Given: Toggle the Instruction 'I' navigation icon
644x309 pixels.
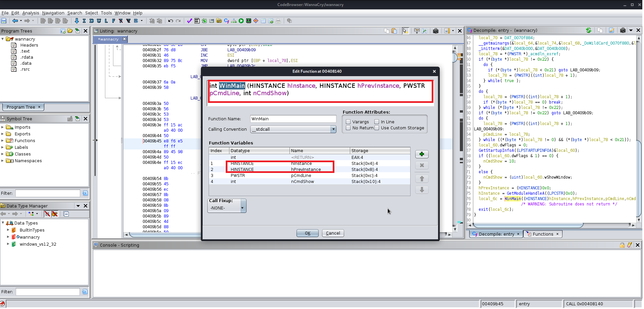Looking at the screenshot, I should tap(84, 21).
